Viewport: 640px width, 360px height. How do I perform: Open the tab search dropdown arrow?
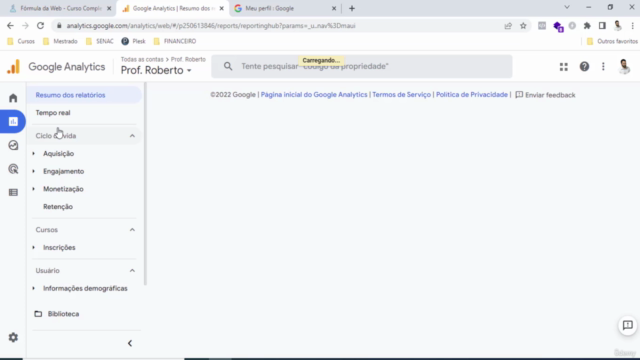(567, 7)
